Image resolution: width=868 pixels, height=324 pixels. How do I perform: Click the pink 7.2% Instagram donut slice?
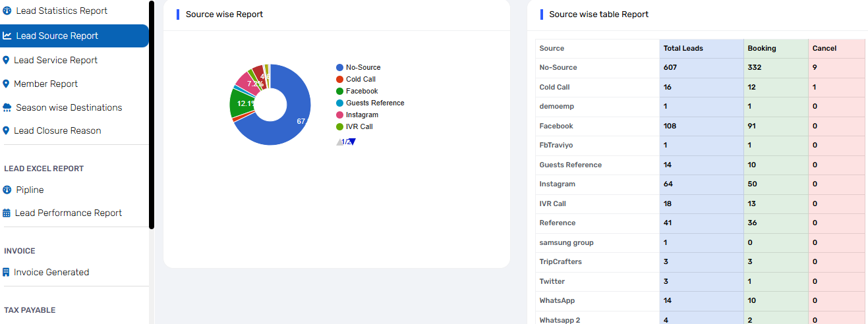pos(249,84)
